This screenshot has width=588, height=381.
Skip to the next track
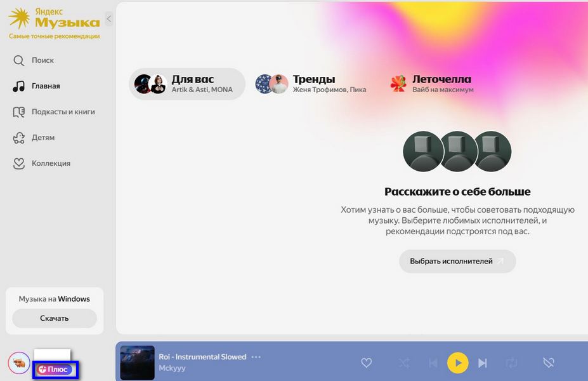(483, 363)
